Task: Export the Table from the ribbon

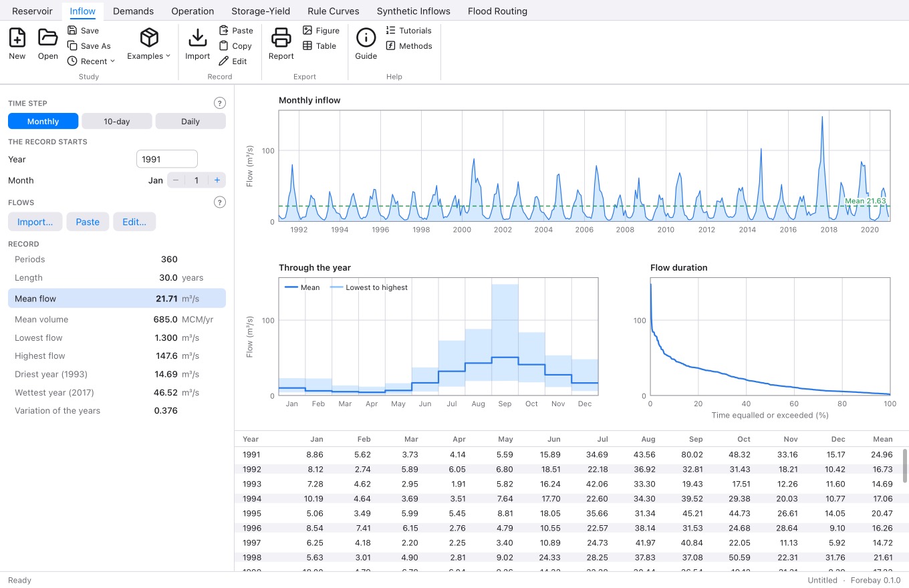Action: 319,46
